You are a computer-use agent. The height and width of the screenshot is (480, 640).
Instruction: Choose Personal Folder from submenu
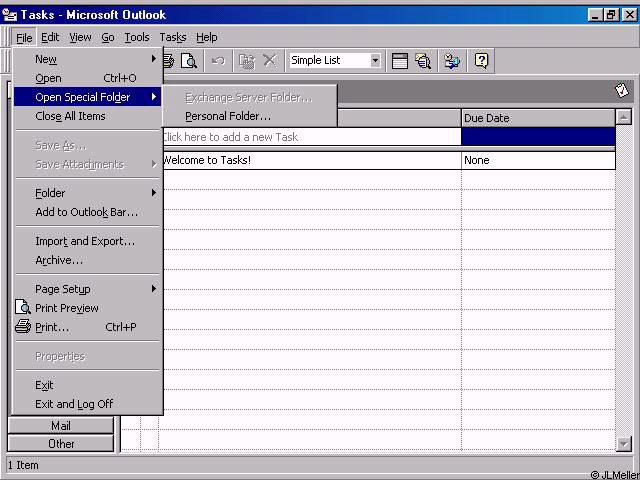pyautogui.click(x=228, y=116)
